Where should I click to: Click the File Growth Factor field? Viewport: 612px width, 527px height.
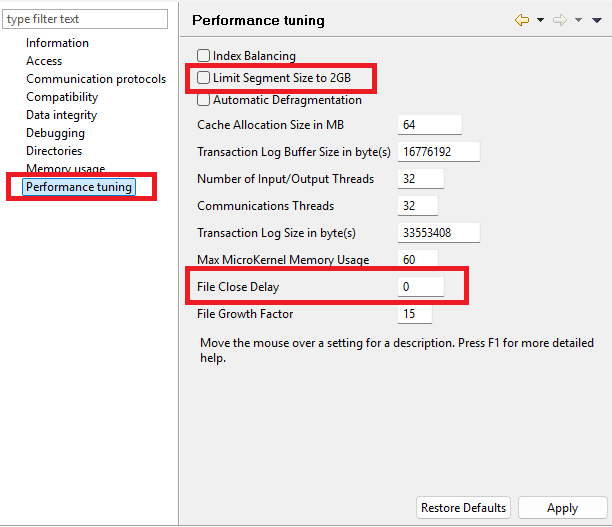[x=415, y=314]
